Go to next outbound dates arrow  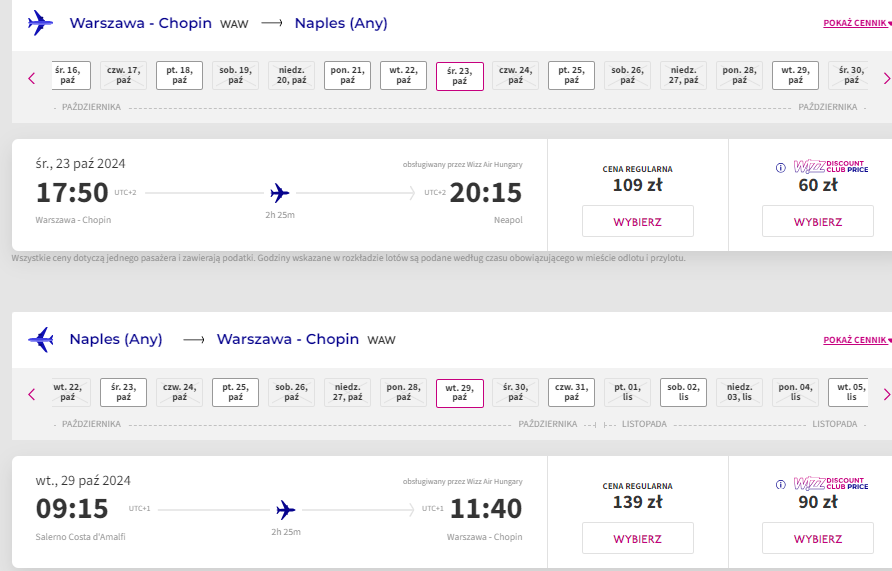coord(886,78)
